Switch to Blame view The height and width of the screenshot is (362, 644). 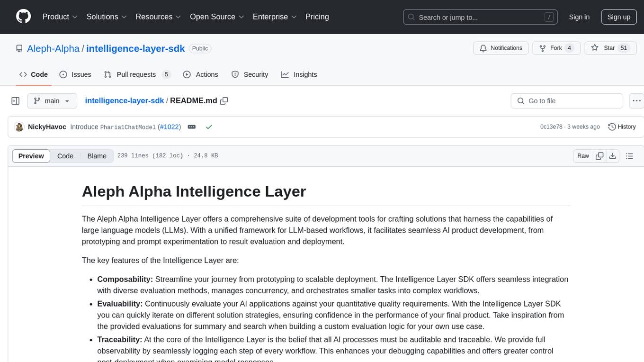click(97, 156)
